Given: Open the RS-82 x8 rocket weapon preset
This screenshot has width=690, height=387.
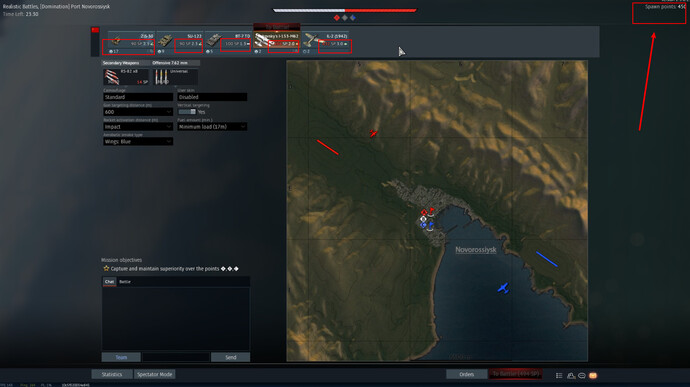Looking at the screenshot, I should pos(126,77).
